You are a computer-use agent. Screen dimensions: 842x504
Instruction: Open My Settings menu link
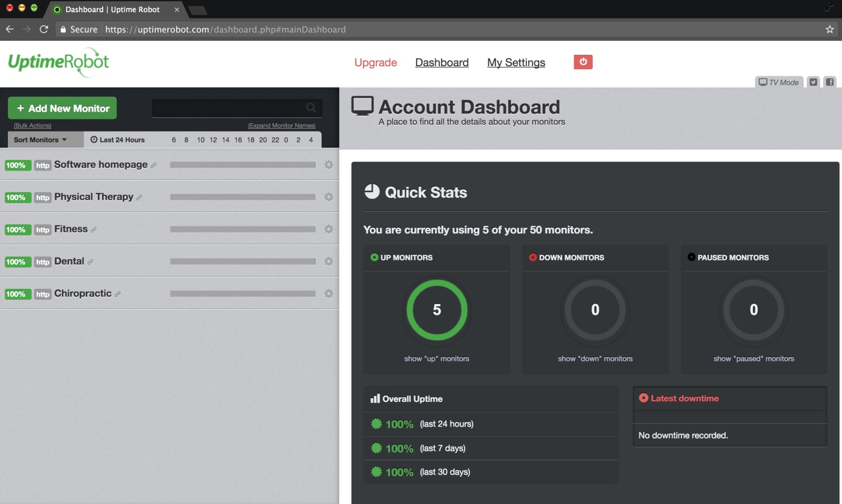(x=516, y=63)
